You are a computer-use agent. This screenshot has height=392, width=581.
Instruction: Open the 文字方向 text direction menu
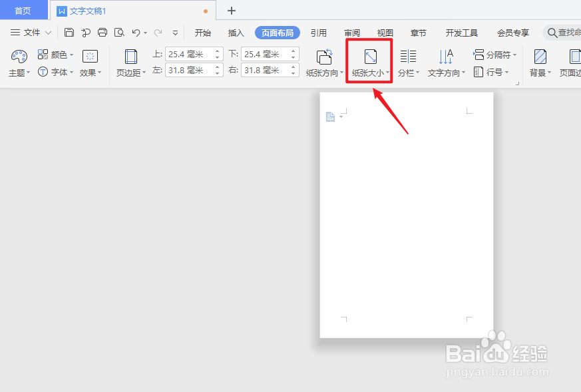point(446,63)
